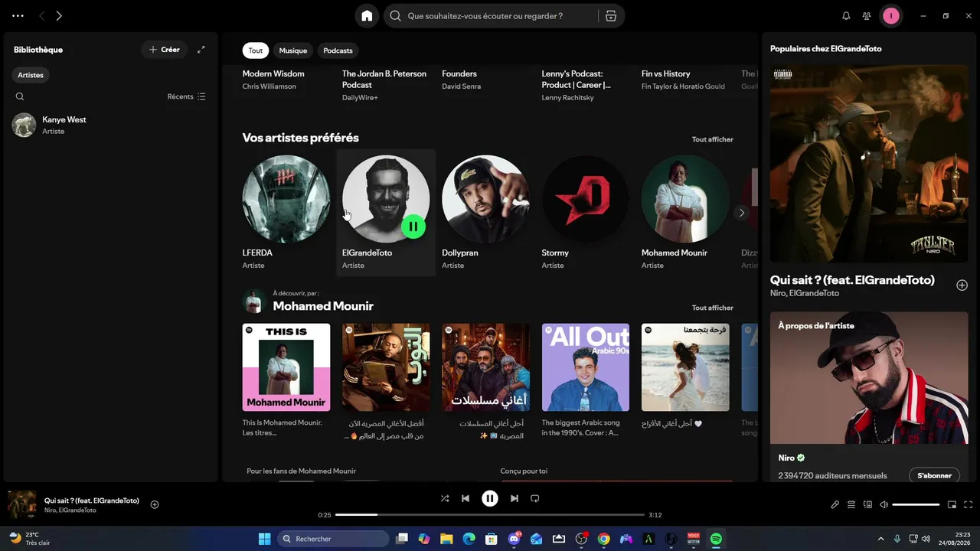The height and width of the screenshot is (551, 980).
Task: Open File Explorer from the taskbar
Action: point(446,539)
